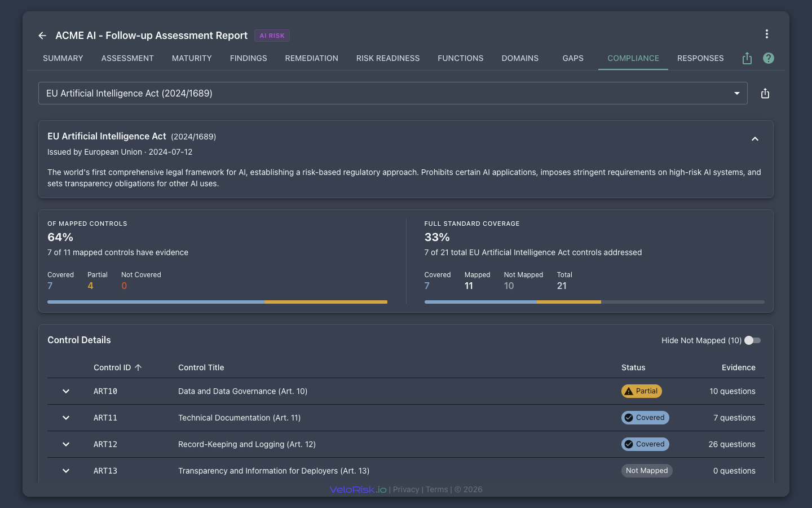Click the Covered badge on ART11 row

(645, 418)
